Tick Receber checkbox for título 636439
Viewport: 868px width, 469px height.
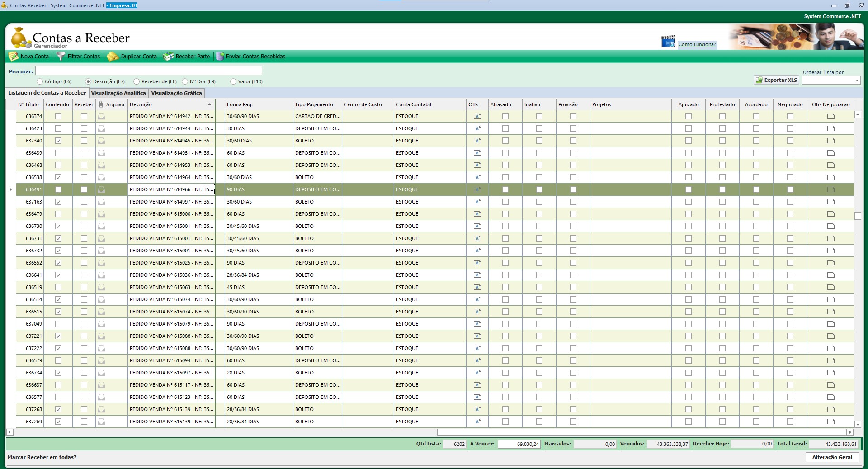coord(84,153)
